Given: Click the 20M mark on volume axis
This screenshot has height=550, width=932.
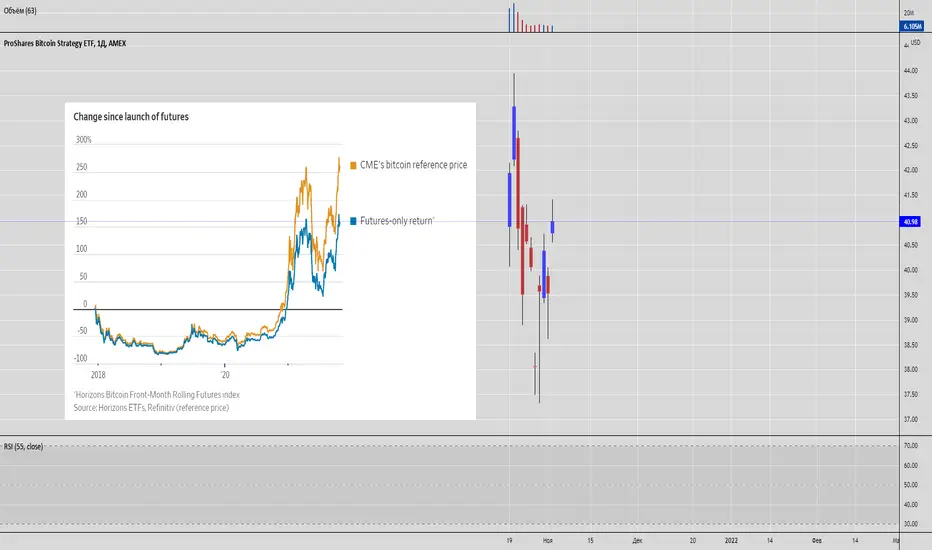Looking at the screenshot, I should 909,12.
